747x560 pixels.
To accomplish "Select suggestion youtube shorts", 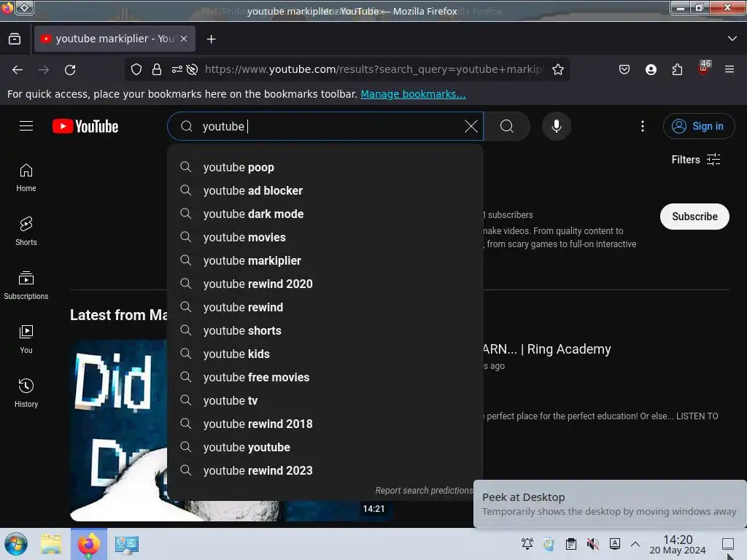I will pos(325,330).
